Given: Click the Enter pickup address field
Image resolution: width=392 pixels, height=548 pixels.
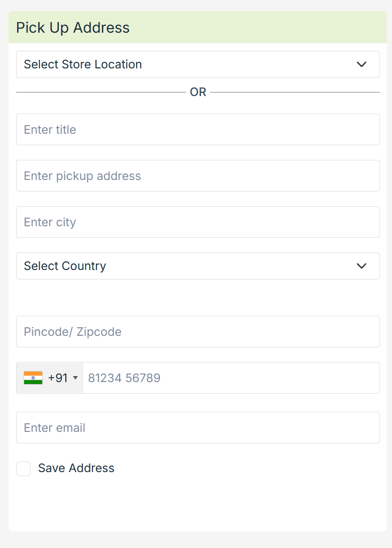Looking at the screenshot, I should pos(198,176).
